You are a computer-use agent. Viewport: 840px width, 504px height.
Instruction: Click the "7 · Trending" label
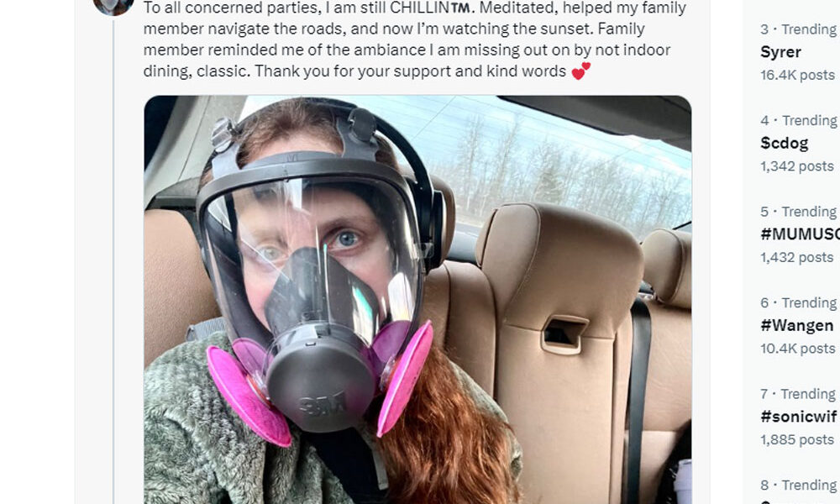(798, 394)
